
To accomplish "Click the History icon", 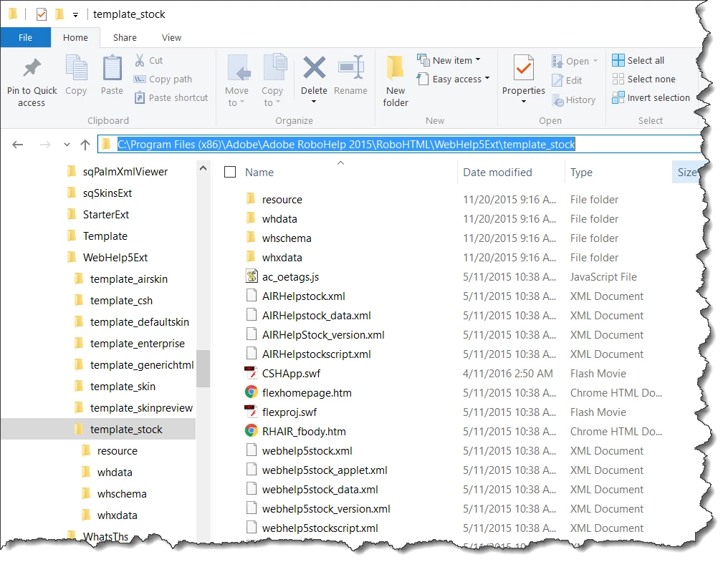I will point(557,100).
